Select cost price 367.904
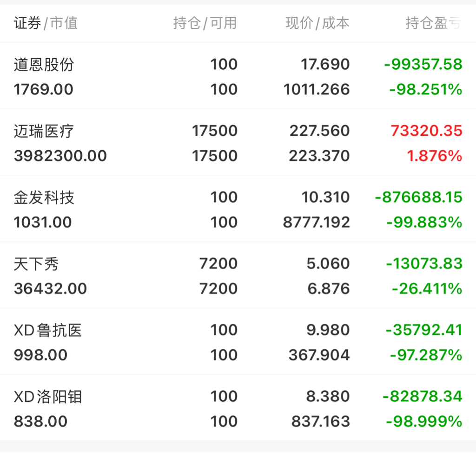Screen dimensions: 476x453 point(319,355)
